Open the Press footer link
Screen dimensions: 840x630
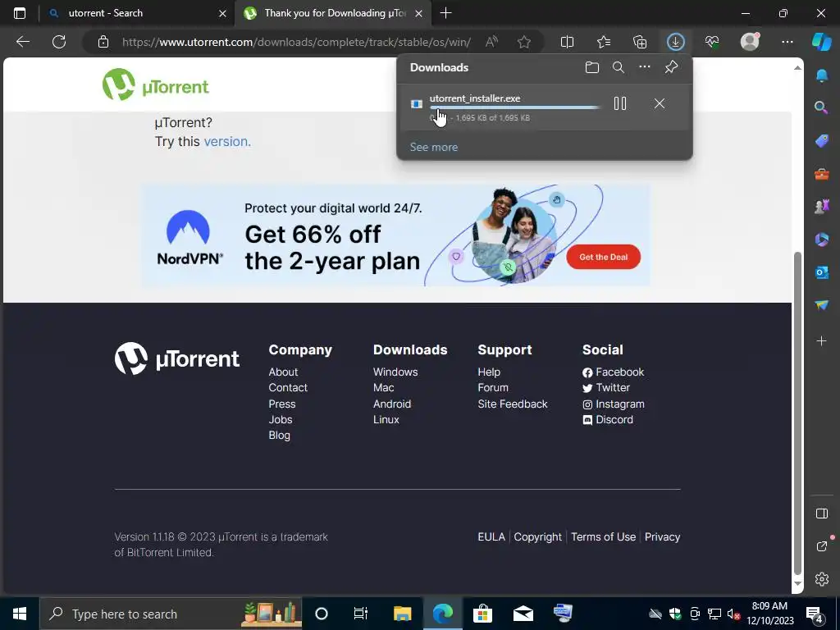click(x=282, y=404)
